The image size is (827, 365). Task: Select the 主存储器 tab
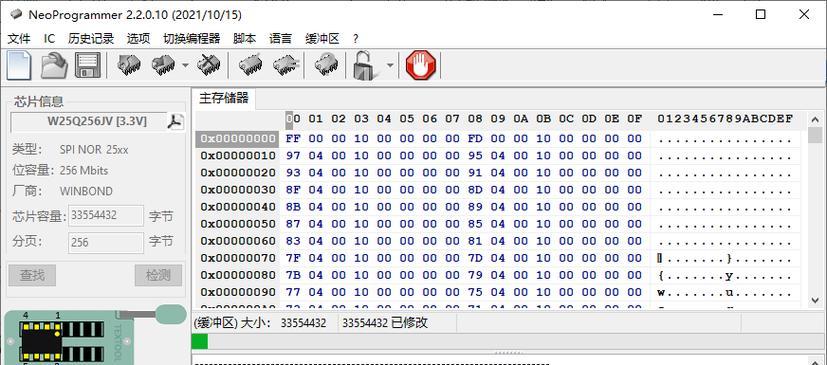(x=224, y=99)
